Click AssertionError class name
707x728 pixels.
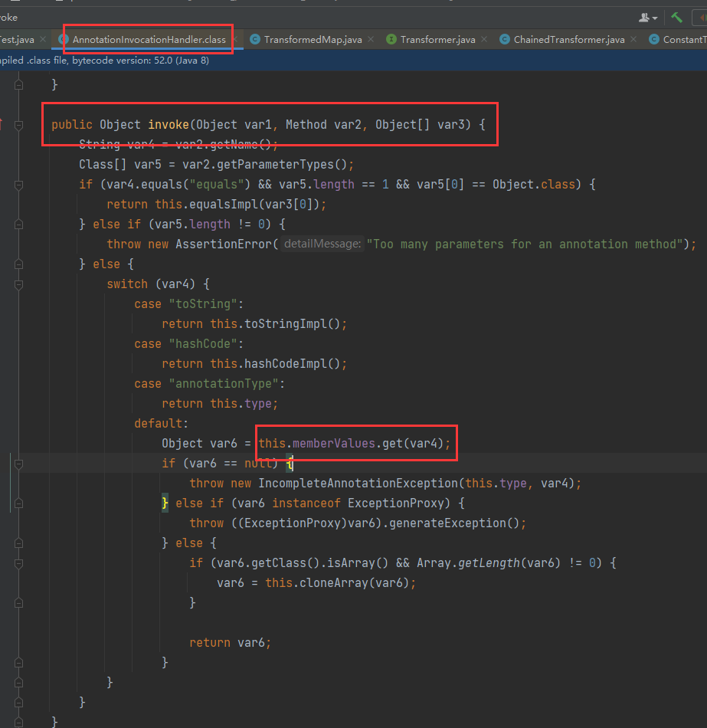click(x=224, y=244)
